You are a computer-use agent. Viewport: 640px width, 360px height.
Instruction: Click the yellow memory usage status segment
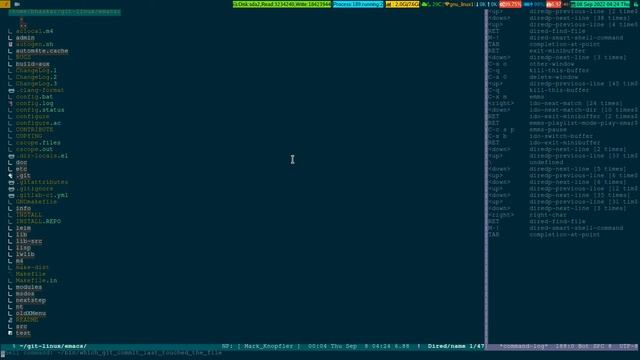402,4
